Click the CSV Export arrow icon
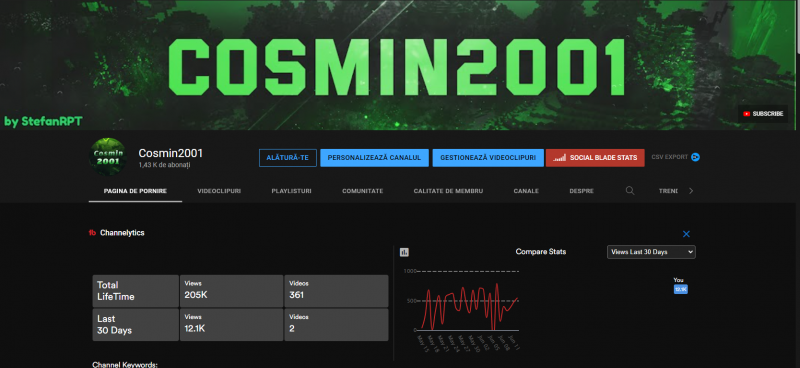Screen dimensions: 800x368 695,157
